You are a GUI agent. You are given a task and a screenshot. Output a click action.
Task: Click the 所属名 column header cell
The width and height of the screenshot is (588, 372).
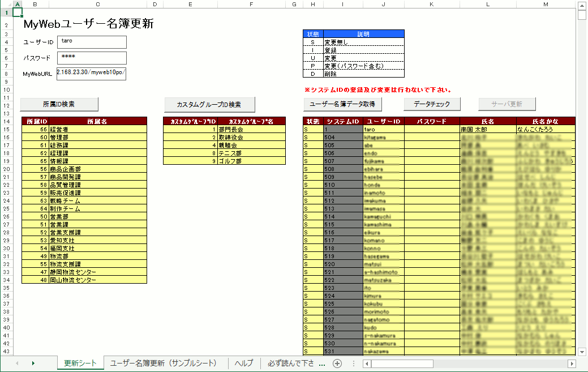tap(98, 122)
